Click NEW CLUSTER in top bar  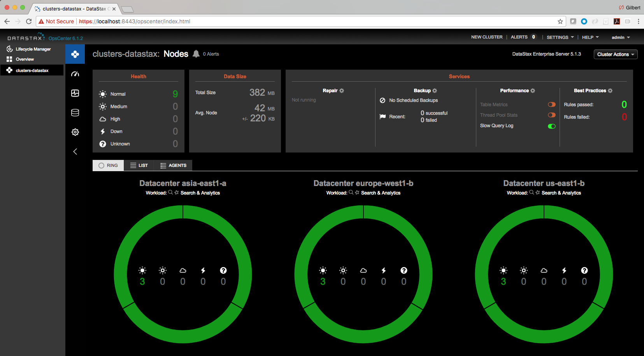[487, 37]
